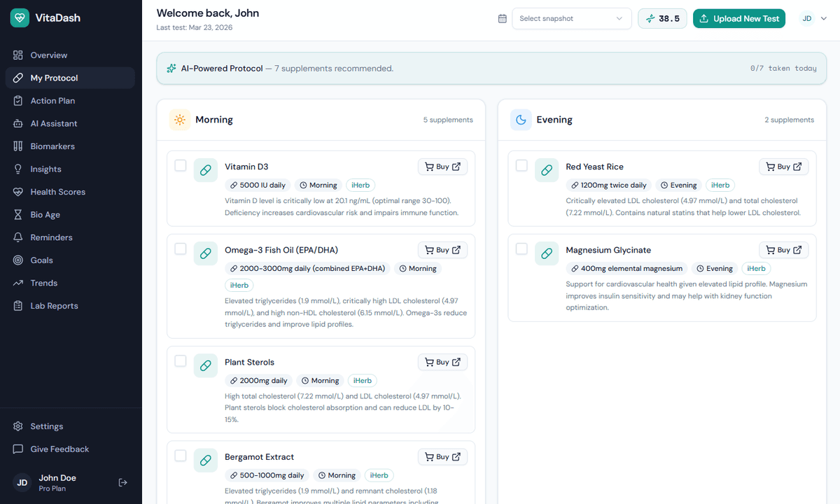Click Buy for Magnesium Glycinate
The height and width of the screenshot is (504, 840).
click(x=783, y=250)
